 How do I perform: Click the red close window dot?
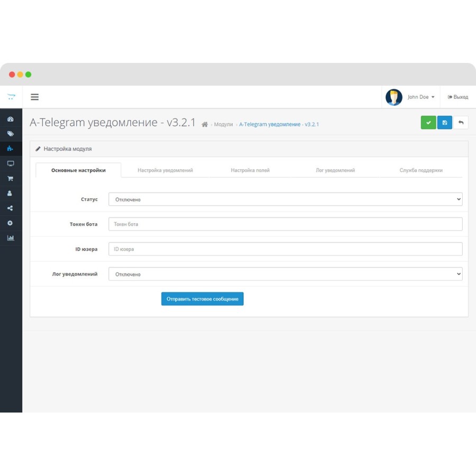point(12,75)
